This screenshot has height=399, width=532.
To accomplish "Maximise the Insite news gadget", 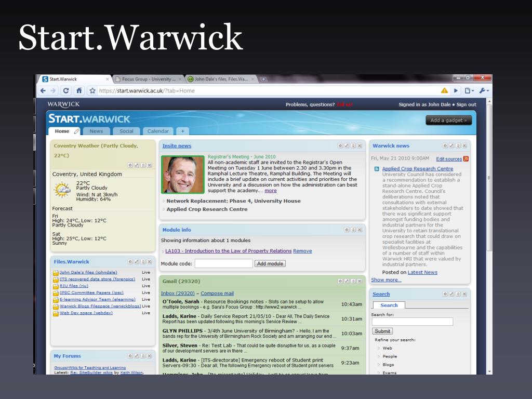I will point(347,145).
